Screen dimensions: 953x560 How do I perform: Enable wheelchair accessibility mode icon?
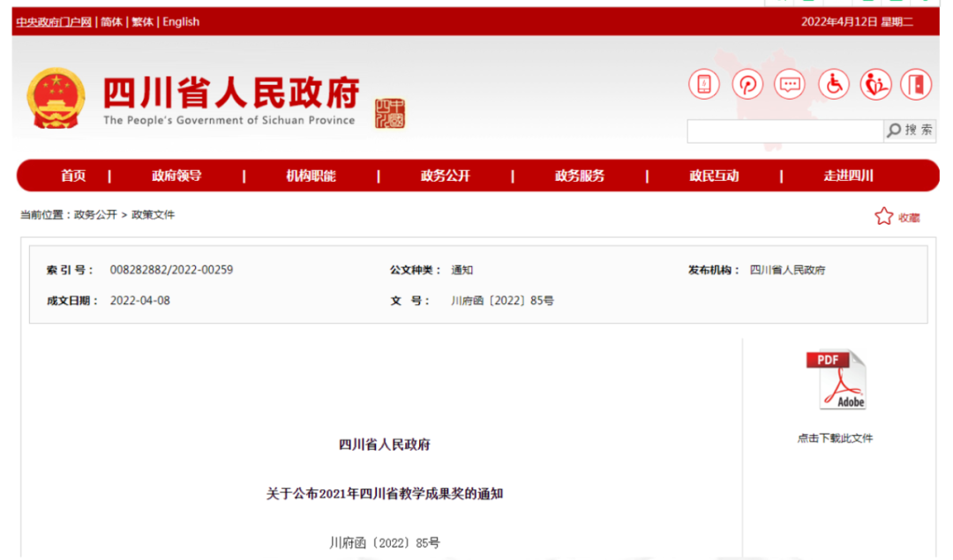click(x=833, y=85)
